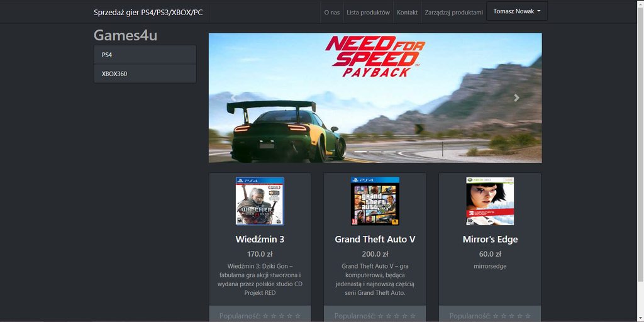The width and height of the screenshot is (644, 322).
Task: Select the first (active) carousel indicator
Action: coord(360,152)
